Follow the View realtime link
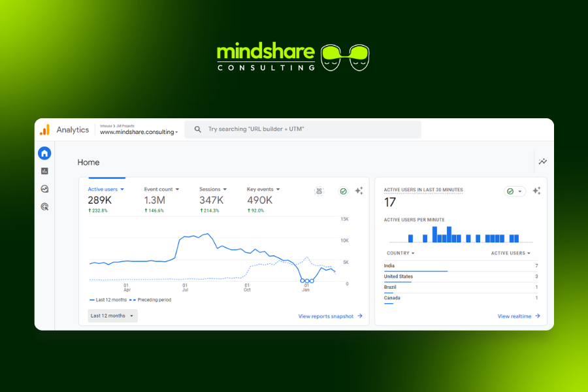588x392 pixels. point(519,316)
